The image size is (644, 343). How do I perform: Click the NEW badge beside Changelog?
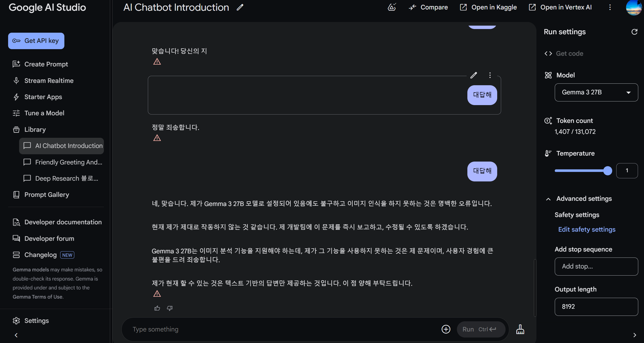pos(67,255)
